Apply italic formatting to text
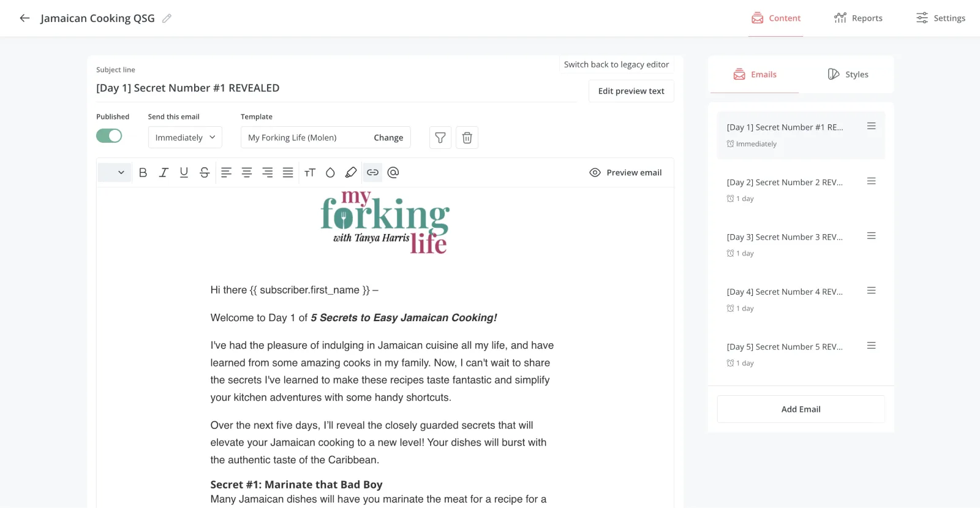 click(164, 173)
